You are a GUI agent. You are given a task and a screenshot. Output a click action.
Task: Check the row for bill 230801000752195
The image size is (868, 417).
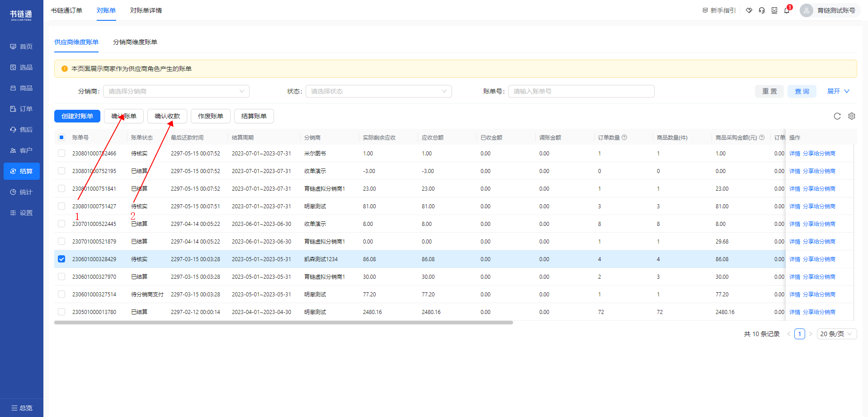[61, 171]
